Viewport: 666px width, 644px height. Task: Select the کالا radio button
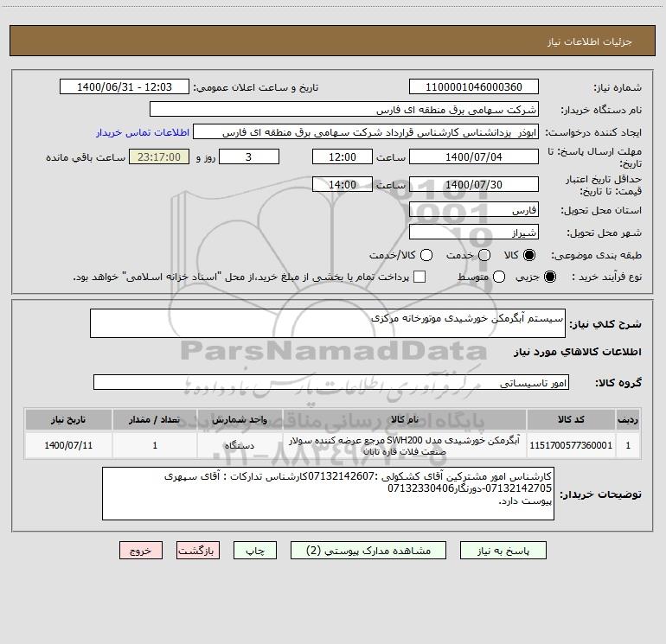tap(529, 255)
